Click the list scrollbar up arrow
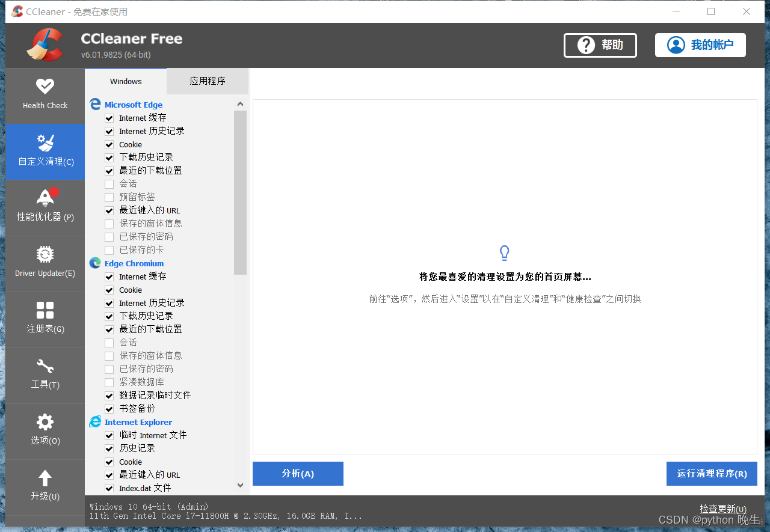770x532 pixels. pos(241,104)
